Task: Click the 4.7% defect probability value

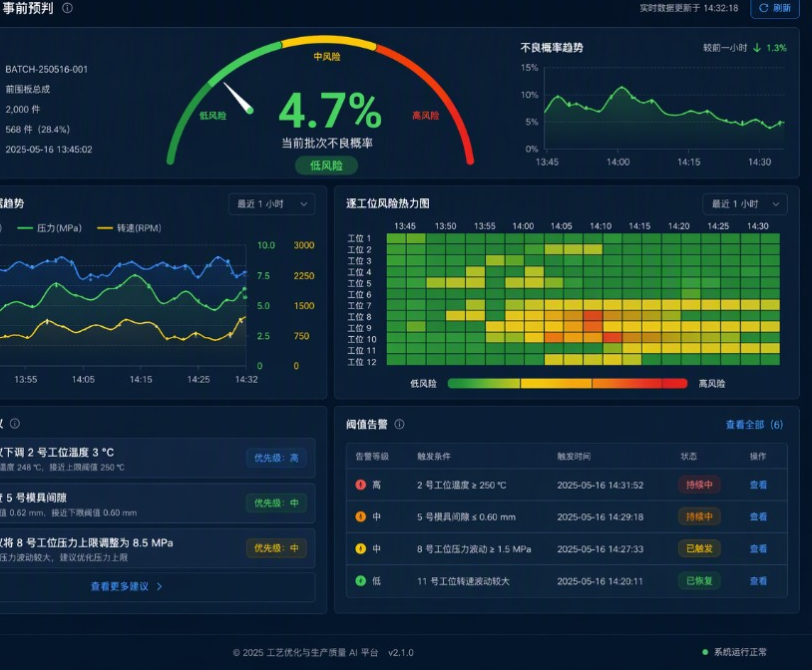Action: [x=330, y=111]
